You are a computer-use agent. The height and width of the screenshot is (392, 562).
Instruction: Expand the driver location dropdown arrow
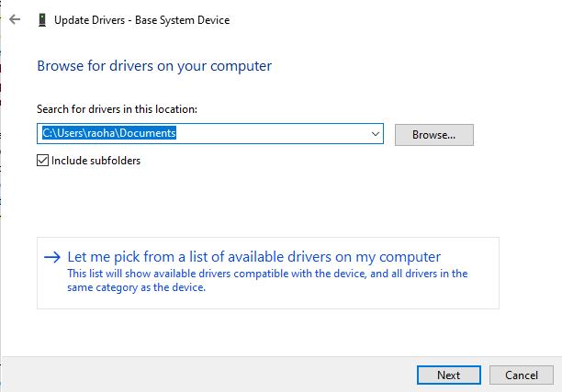point(375,134)
